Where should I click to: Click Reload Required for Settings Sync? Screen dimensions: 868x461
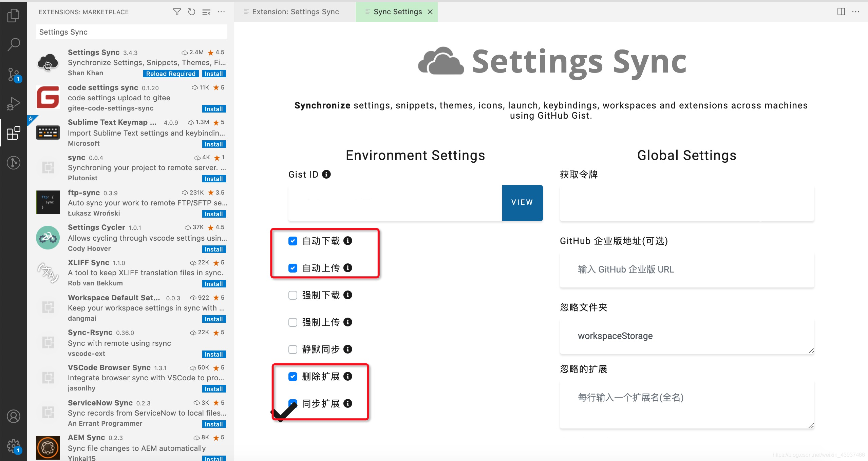171,74
